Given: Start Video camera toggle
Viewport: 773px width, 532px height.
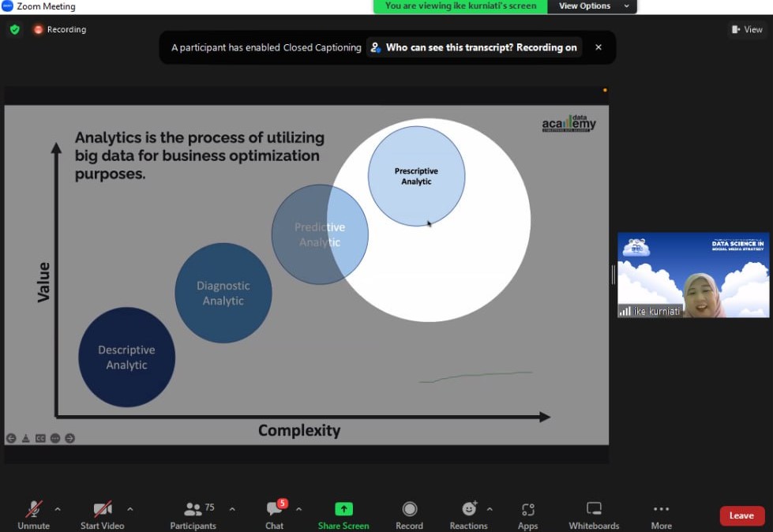Looking at the screenshot, I should click(x=102, y=509).
